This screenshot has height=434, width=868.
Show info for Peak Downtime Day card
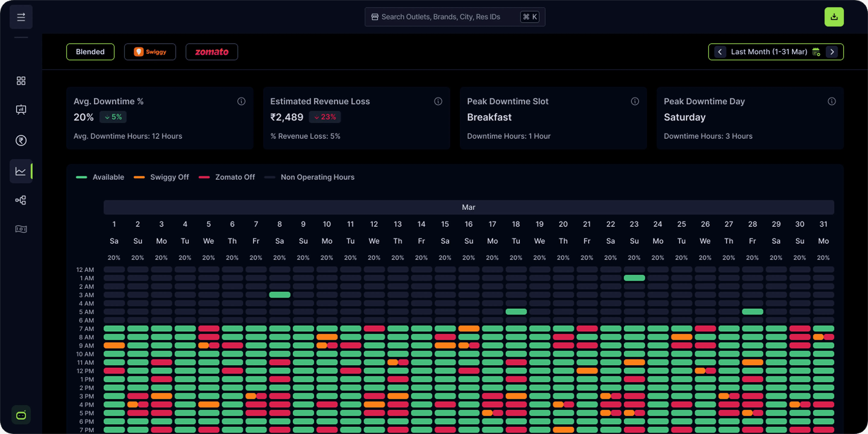pyautogui.click(x=832, y=101)
